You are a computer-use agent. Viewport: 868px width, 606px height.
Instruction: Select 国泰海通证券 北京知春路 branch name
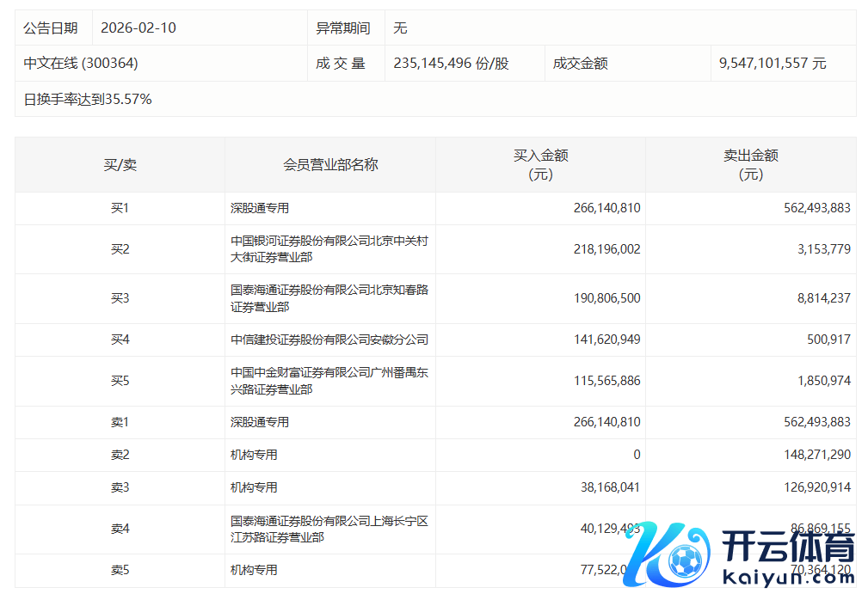pyautogui.click(x=329, y=298)
